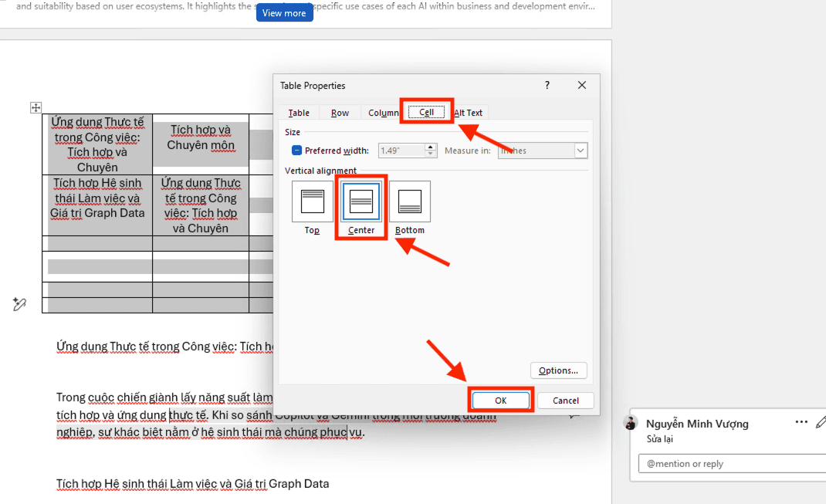This screenshot has height=504, width=826.
Task: Click the table move handle icon
Action: coord(36,107)
